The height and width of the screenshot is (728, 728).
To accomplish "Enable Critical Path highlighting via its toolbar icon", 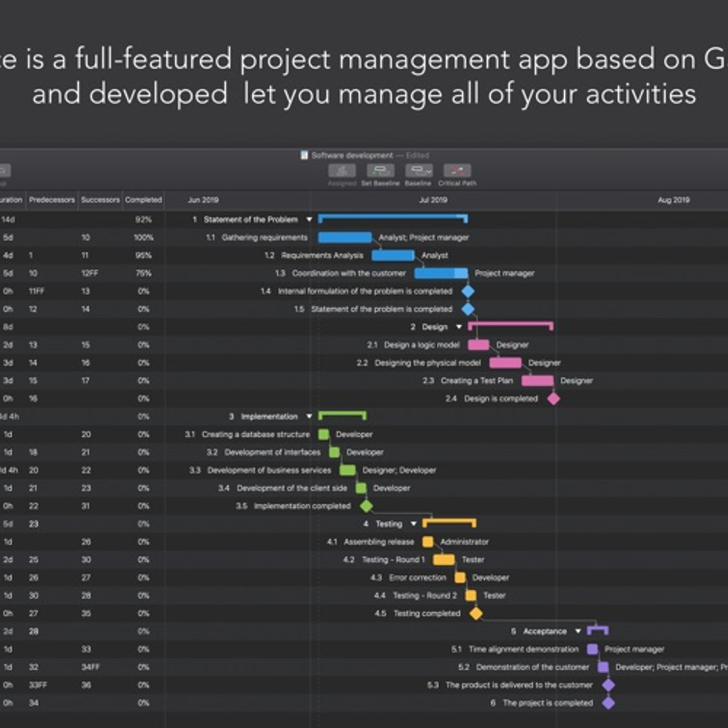I will pyautogui.click(x=457, y=170).
